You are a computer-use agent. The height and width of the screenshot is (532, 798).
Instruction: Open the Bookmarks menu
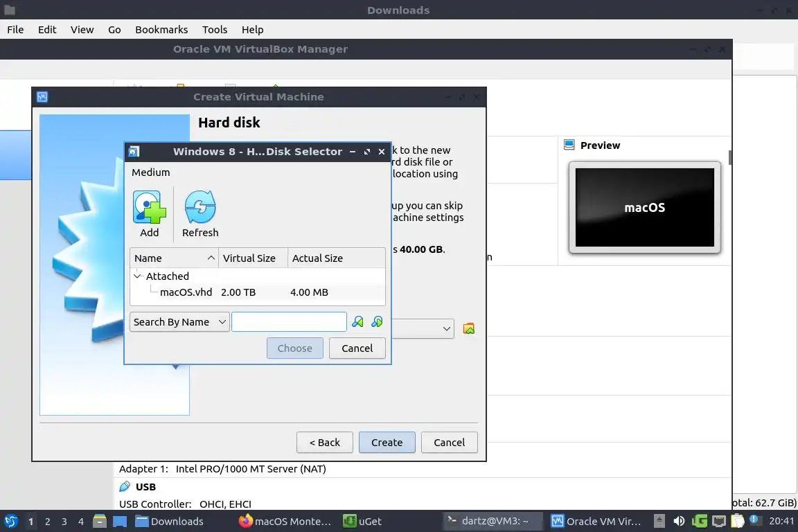tap(161, 30)
